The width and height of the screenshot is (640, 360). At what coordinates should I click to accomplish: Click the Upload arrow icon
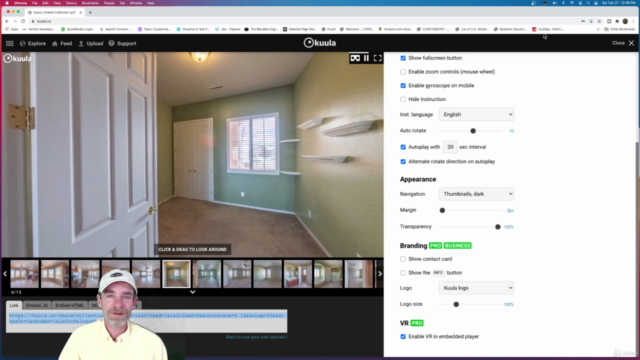point(81,43)
